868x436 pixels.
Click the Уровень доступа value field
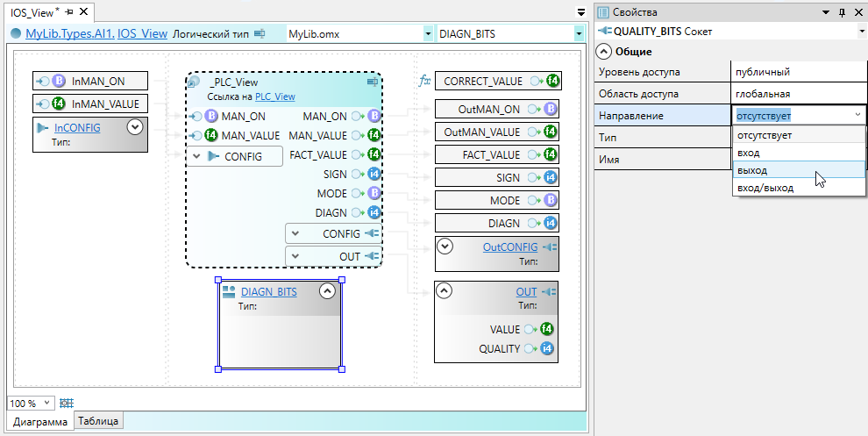click(798, 72)
